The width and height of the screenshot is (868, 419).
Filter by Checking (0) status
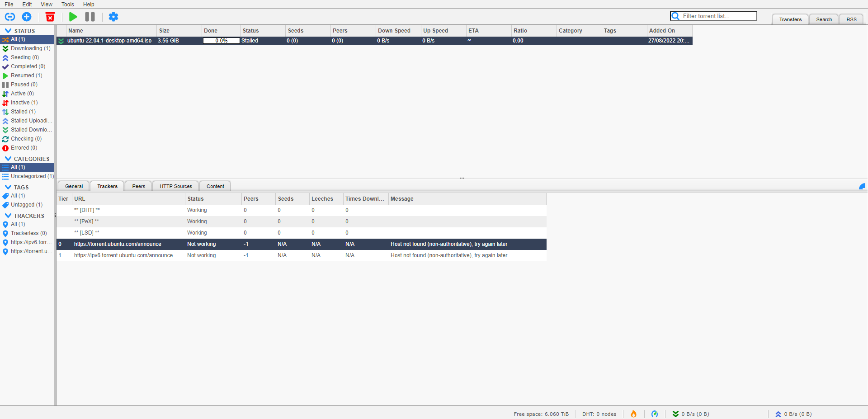point(27,139)
